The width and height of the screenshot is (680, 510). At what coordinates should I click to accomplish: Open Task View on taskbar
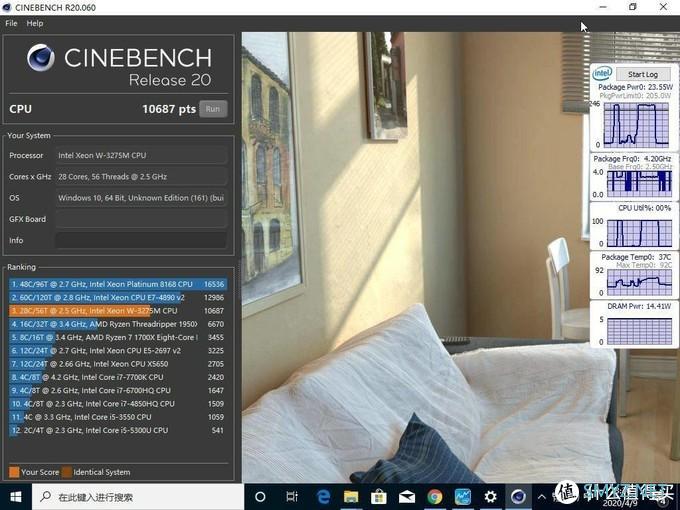(x=292, y=497)
